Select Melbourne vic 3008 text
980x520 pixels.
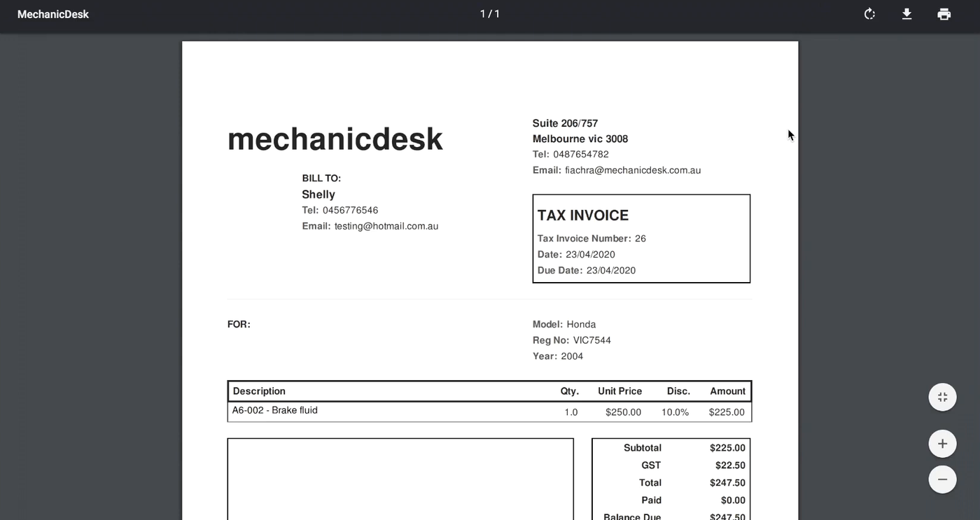point(580,139)
